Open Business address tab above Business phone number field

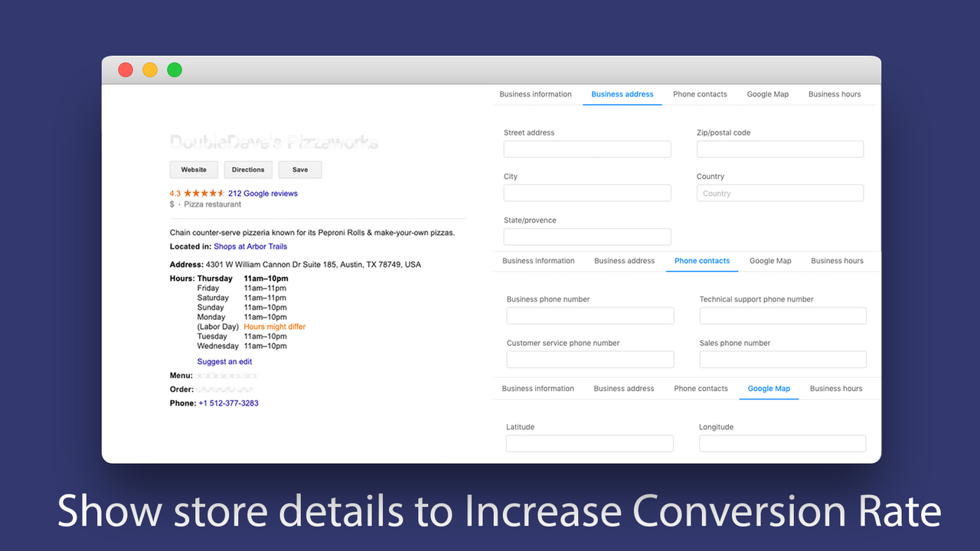click(x=625, y=261)
